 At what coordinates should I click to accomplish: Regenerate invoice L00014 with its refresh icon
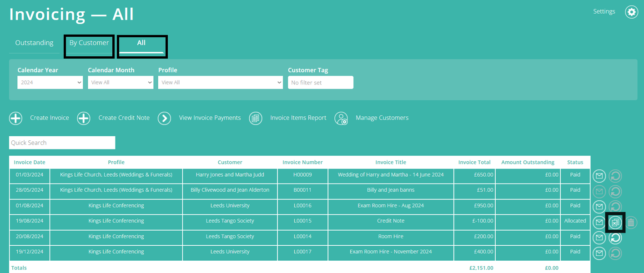(x=615, y=238)
